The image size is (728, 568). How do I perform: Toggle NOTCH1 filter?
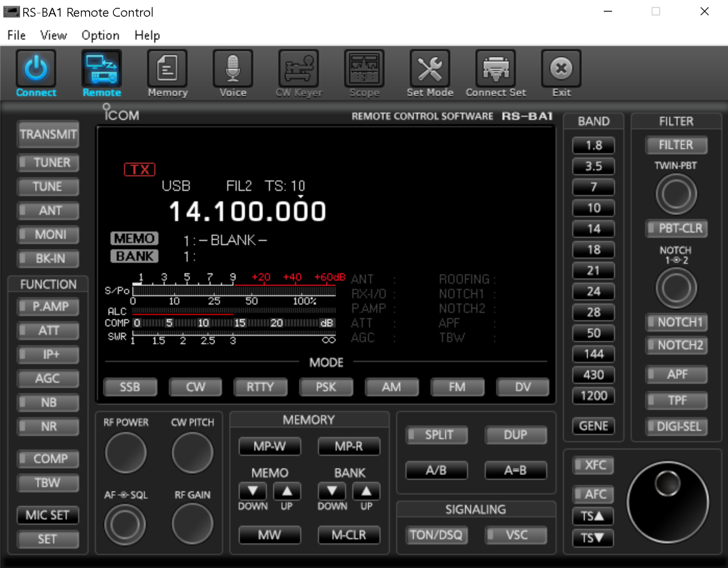point(677,322)
